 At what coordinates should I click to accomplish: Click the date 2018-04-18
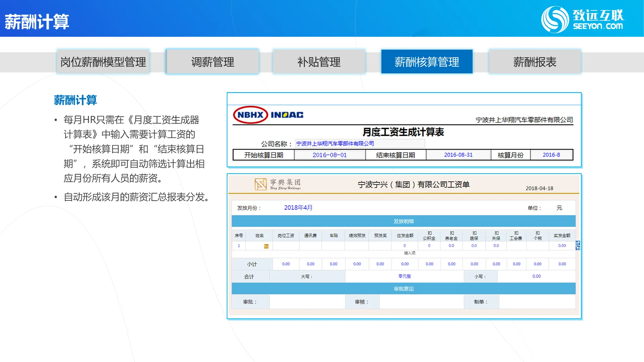pos(539,188)
